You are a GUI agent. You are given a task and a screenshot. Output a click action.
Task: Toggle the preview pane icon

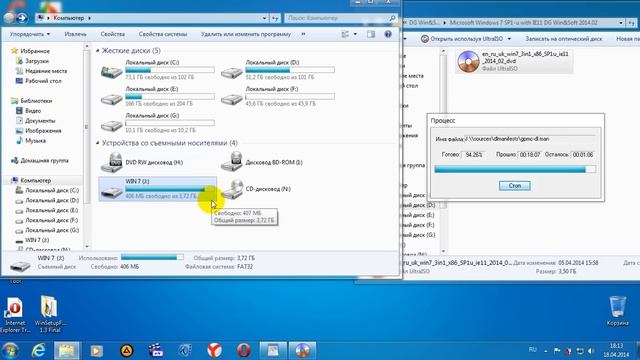[371, 34]
